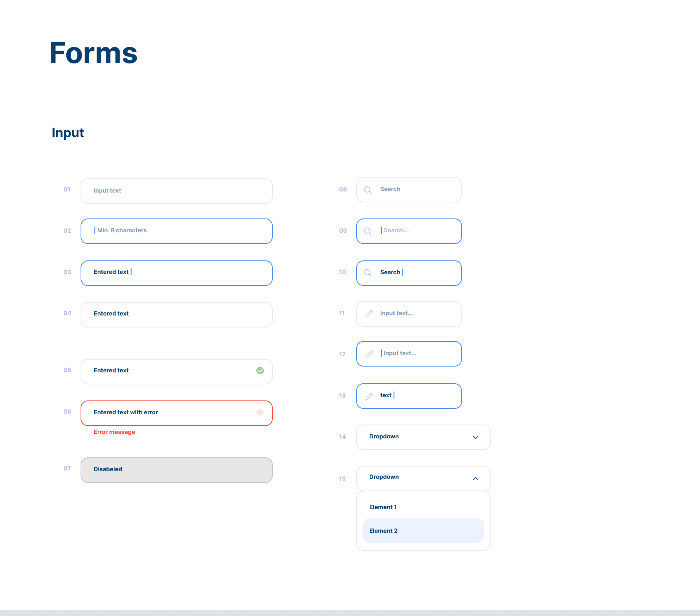Click inside the 'Input text...' field 11

click(416, 314)
